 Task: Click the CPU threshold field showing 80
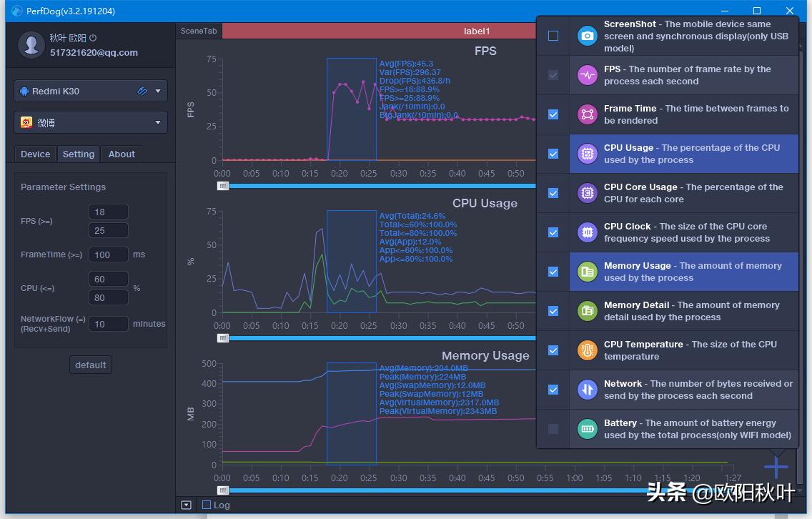pos(109,298)
